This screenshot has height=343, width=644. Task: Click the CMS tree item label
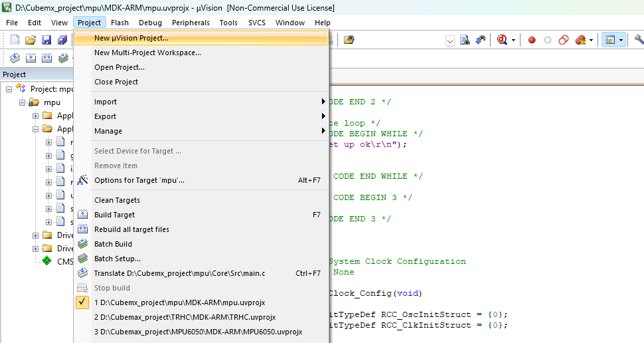click(65, 261)
